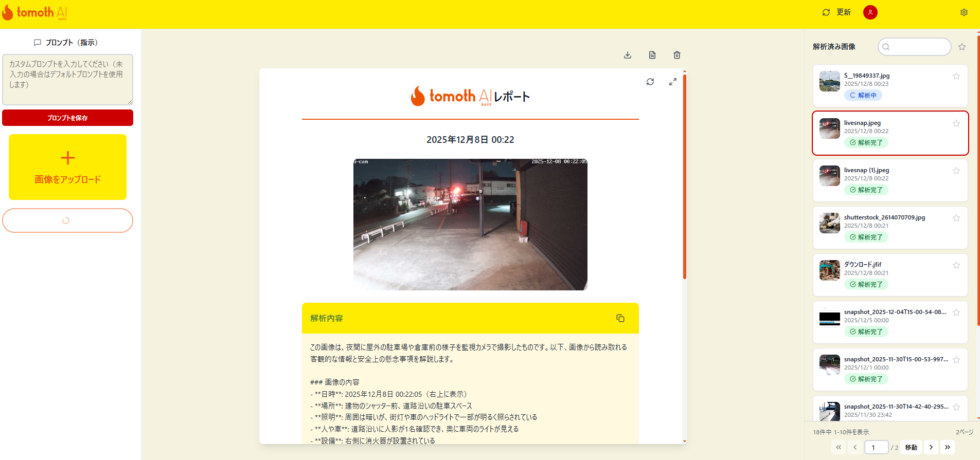Download the report using the download icon

pyautogui.click(x=628, y=55)
